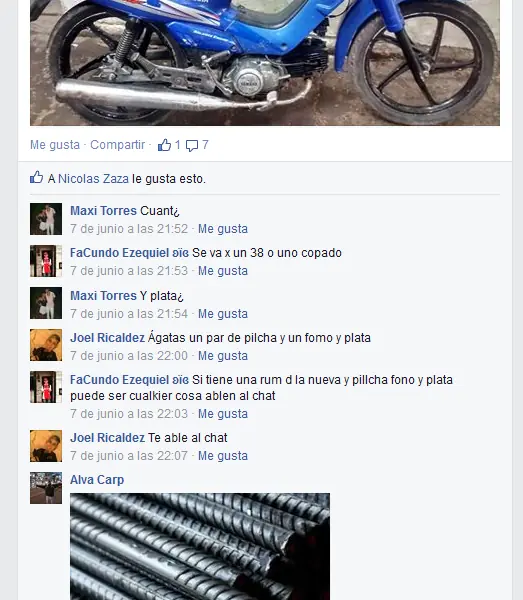Open FaCundo Ezequiel avatar on '38' comment
Viewport: 523px width, 600px height.
46,261
